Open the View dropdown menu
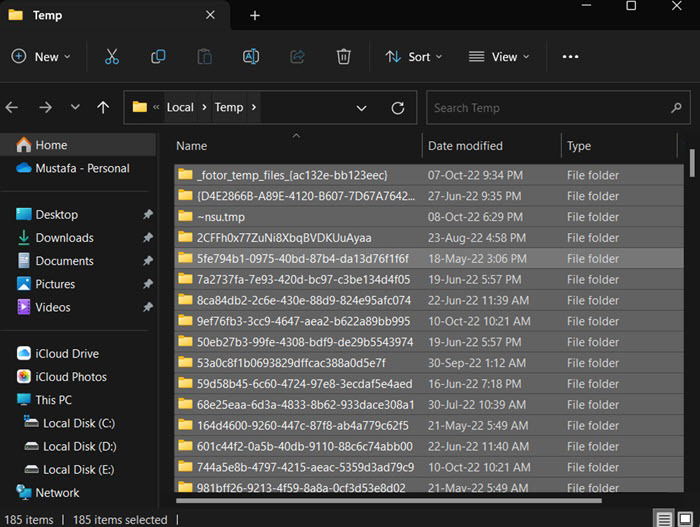The width and height of the screenshot is (700, 527). [499, 57]
